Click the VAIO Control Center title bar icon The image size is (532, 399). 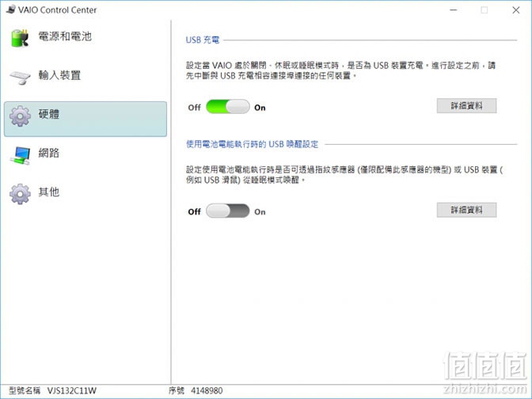point(11,9)
